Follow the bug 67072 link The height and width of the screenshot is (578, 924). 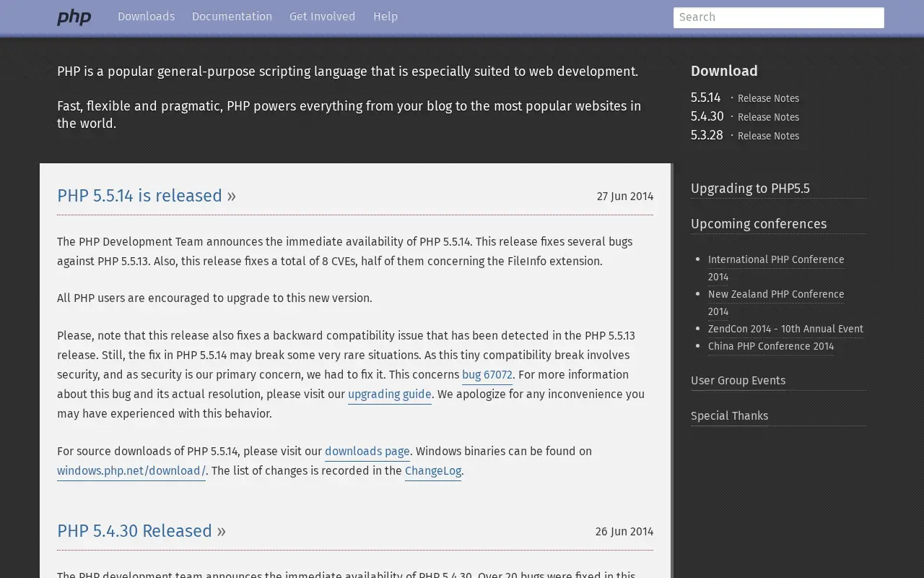(x=487, y=375)
